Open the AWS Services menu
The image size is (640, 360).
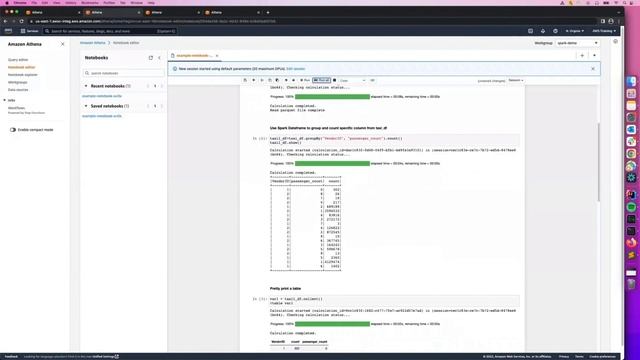click(29, 31)
